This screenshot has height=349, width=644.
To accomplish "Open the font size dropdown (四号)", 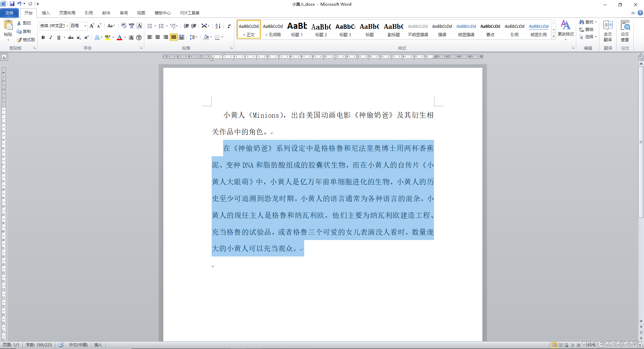I will [x=85, y=26].
